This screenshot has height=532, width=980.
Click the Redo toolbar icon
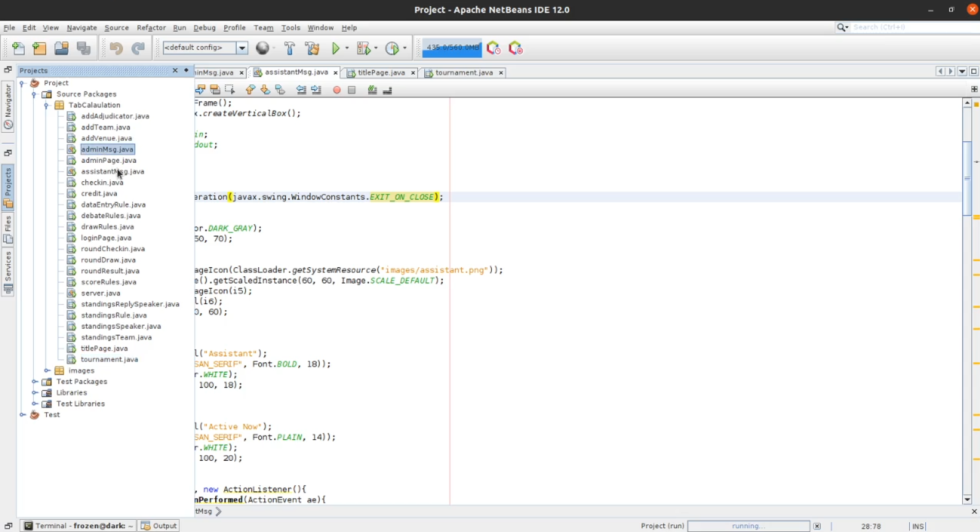tap(138, 48)
